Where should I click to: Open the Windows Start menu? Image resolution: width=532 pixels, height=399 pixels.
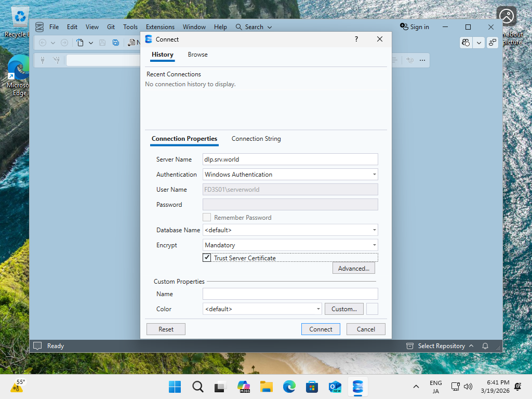(x=175, y=387)
